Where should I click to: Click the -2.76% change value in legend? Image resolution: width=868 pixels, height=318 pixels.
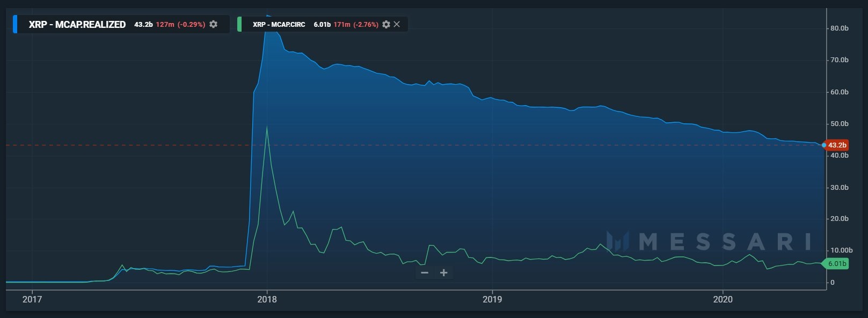(364, 24)
